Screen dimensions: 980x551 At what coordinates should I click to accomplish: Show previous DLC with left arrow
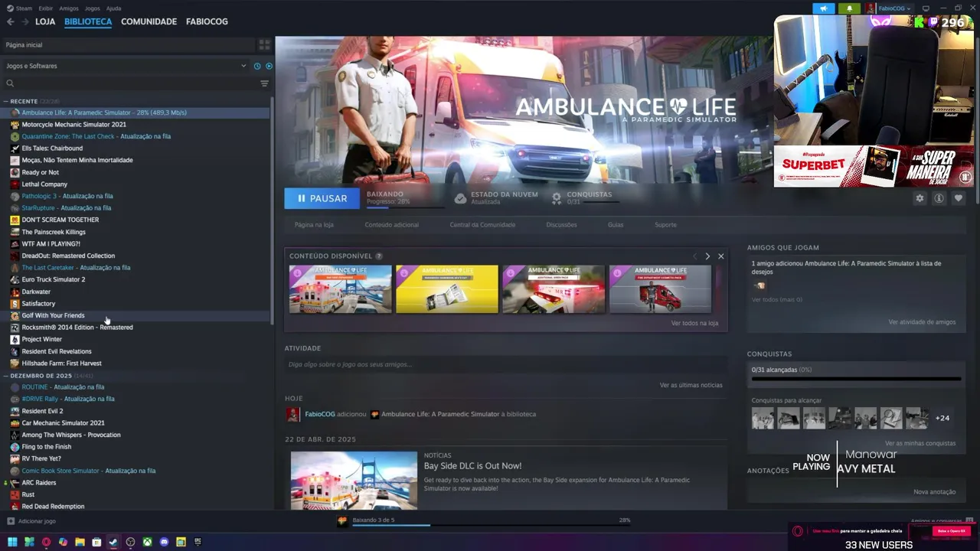click(x=695, y=256)
